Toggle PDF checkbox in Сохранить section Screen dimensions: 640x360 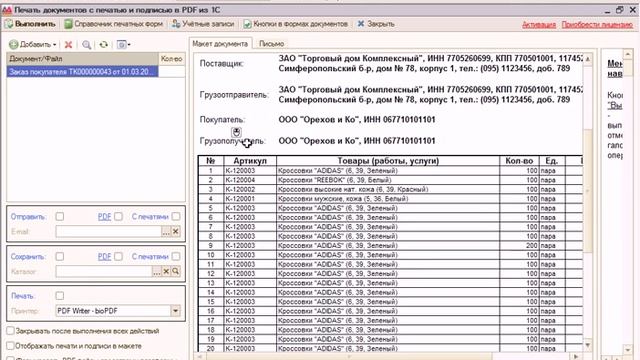[x=118, y=256]
